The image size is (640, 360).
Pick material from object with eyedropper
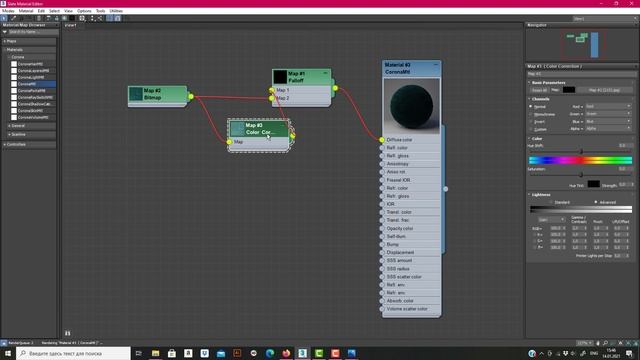click(13, 18)
